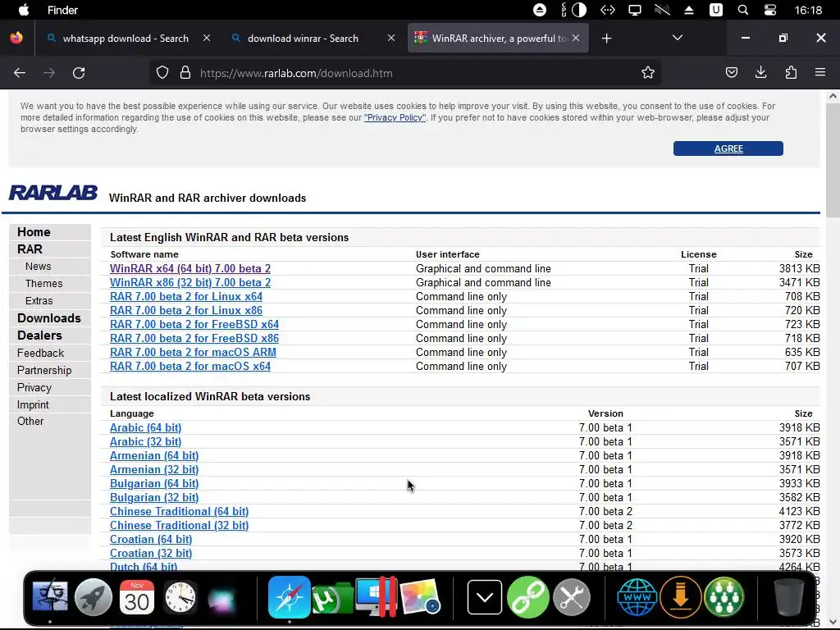The height and width of the screenshot is (630, 840).
Task: Open Armenian (32 bit) download link
Action: [x=154, y=469]
